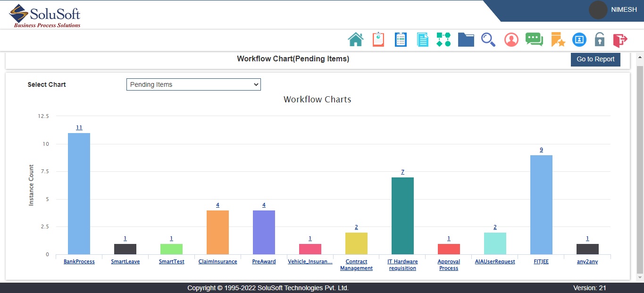The height and width of the screenshot is (293, 644).
Task: Open the green chat bubbles icon
Action: point(534,40)
